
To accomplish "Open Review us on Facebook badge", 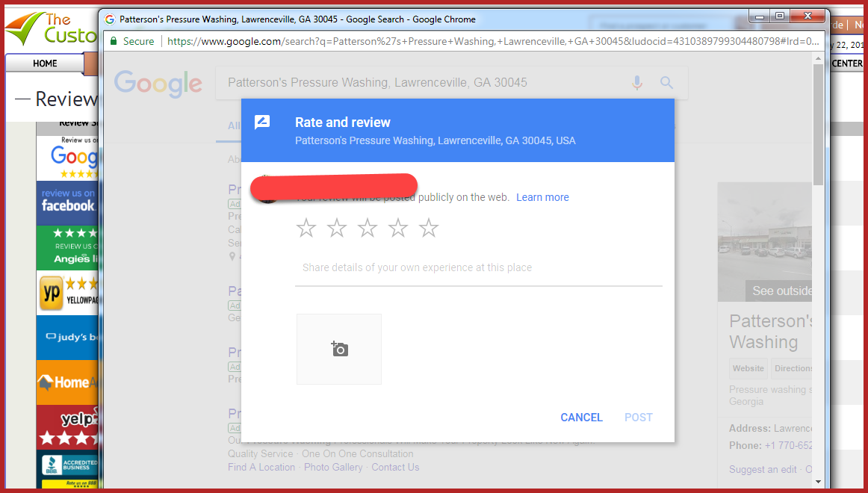I will (x=67, y=203).
